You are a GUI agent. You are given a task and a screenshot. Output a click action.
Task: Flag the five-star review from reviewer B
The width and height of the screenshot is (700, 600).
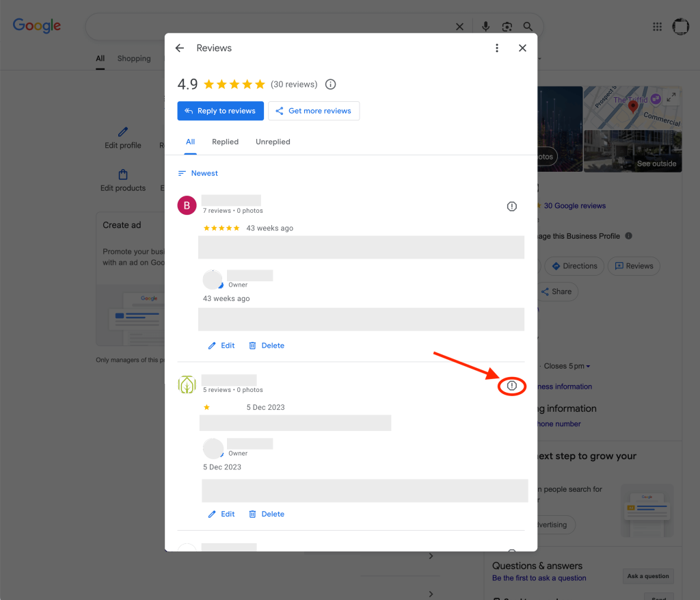pos(512,206)
